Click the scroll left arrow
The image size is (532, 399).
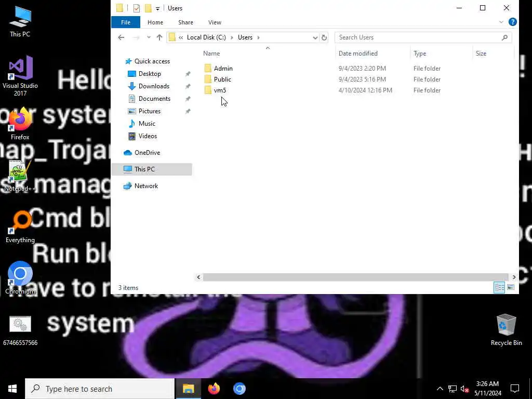[199, 277]
